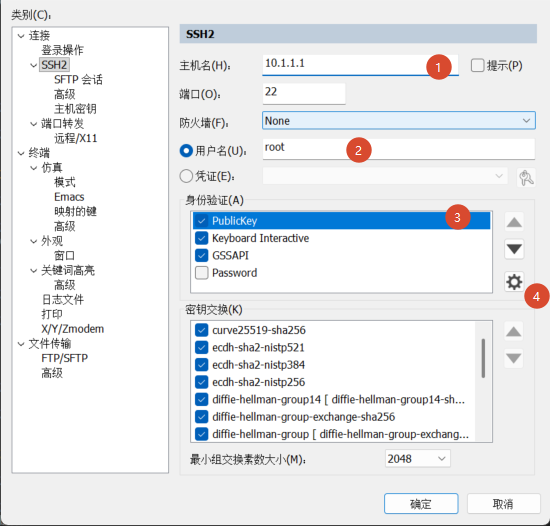Click the 主机名 field containing 10.1.1.1
550x526 pixels.
click(360, 65)
